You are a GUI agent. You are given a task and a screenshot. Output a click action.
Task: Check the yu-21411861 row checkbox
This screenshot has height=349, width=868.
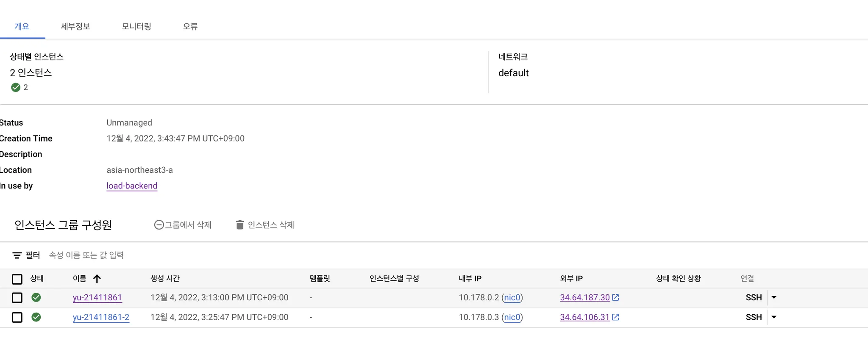click(x=17, y=298)
